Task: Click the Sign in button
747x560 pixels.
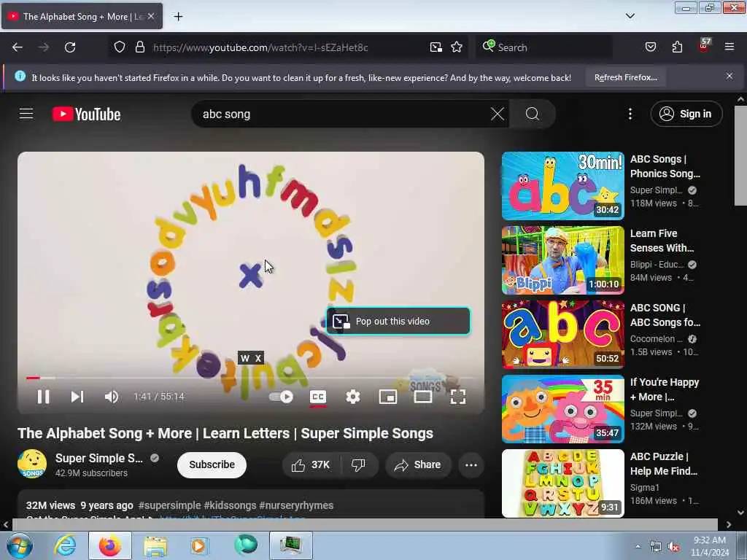Action: point(686,114)
